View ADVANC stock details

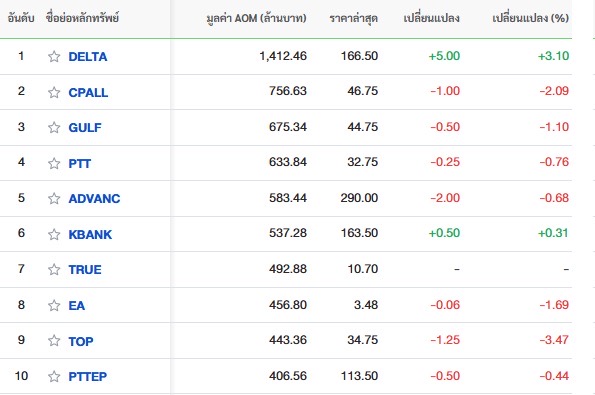click(94, 198)
